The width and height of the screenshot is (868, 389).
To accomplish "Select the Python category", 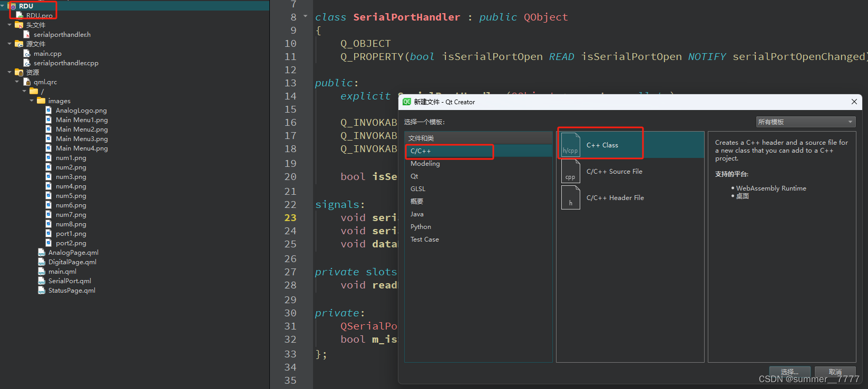I will 479,227.
